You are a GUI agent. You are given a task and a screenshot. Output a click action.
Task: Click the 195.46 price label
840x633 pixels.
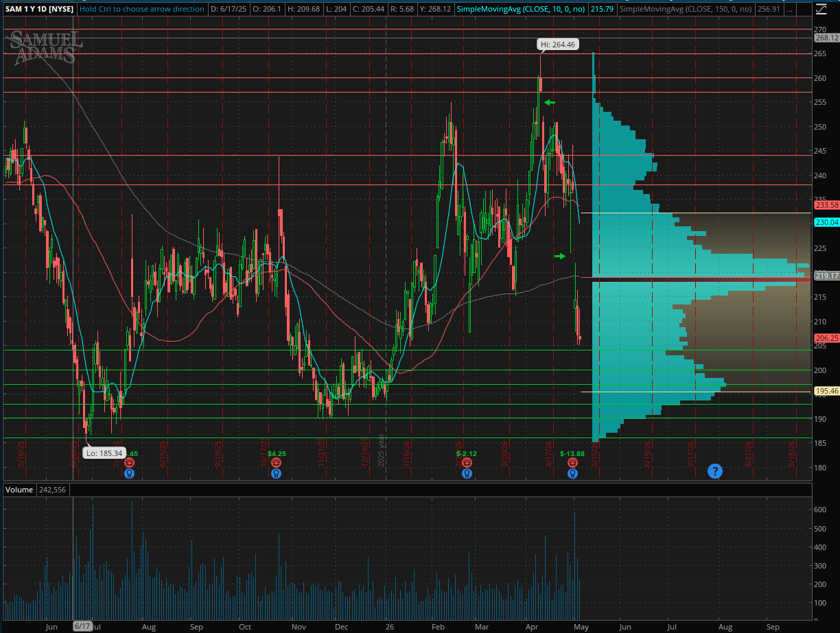point(826,391)
